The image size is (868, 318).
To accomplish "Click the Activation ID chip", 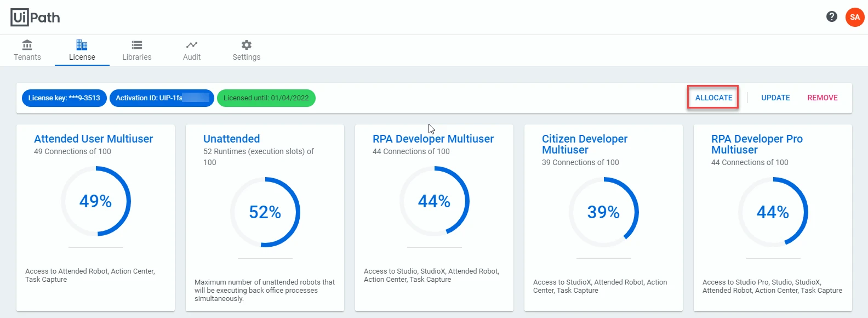I will coord(162,98).
